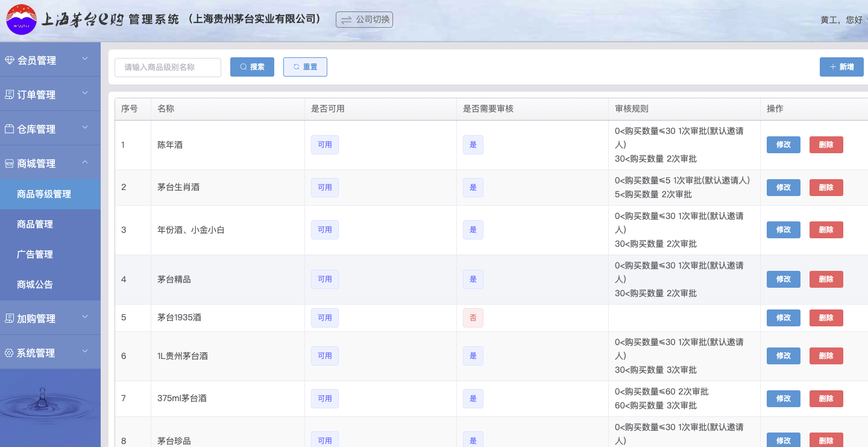Collapse the 商城管理 menu chevron

pyautogui.click(x=85, y=162)
